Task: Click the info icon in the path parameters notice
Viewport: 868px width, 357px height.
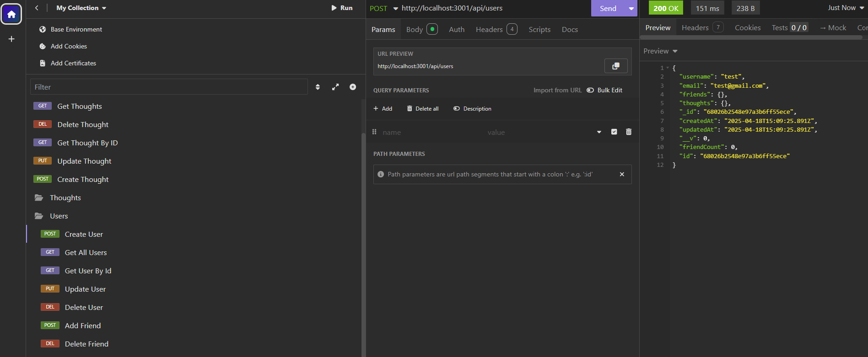Action: pos(381,174)
